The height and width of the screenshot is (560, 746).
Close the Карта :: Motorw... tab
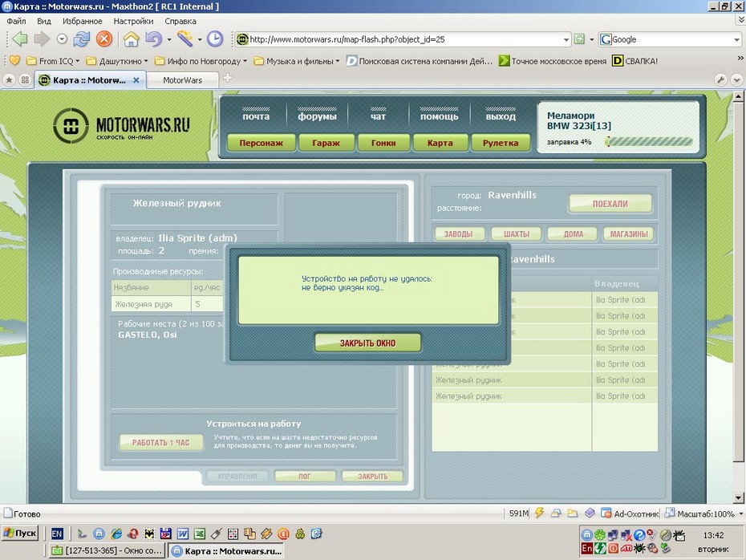coord(136,80)
